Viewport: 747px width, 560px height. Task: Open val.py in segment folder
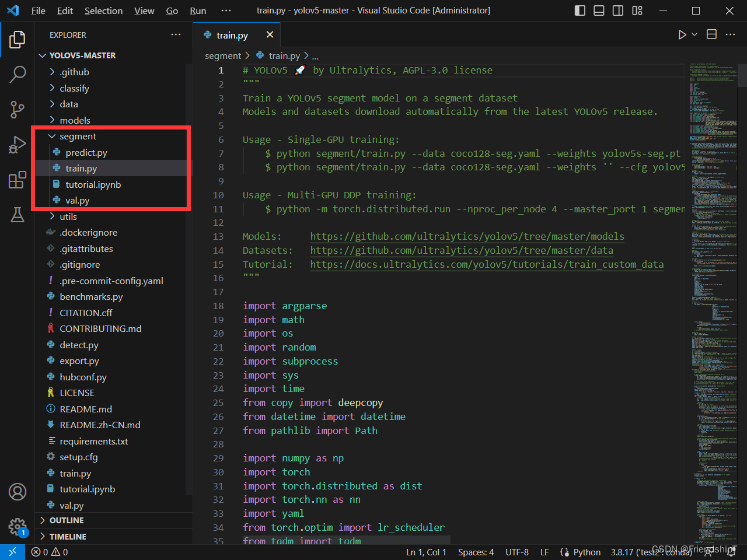[x=113, y=200]
